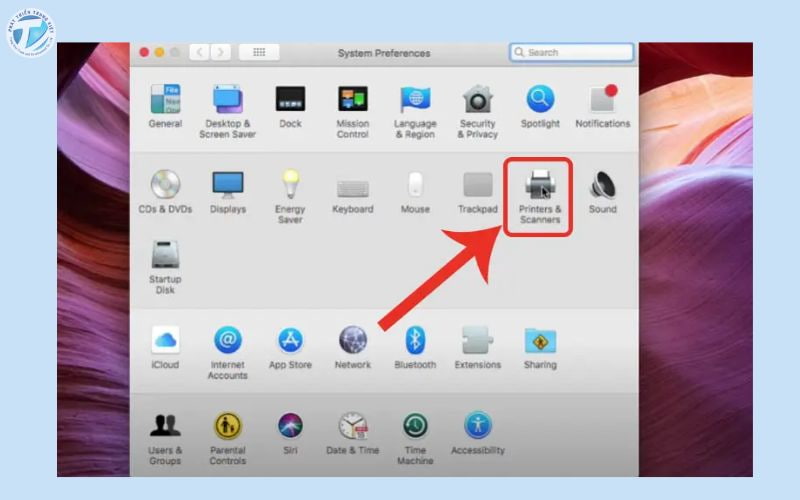Click the back navigation arrow

[199, 52]
